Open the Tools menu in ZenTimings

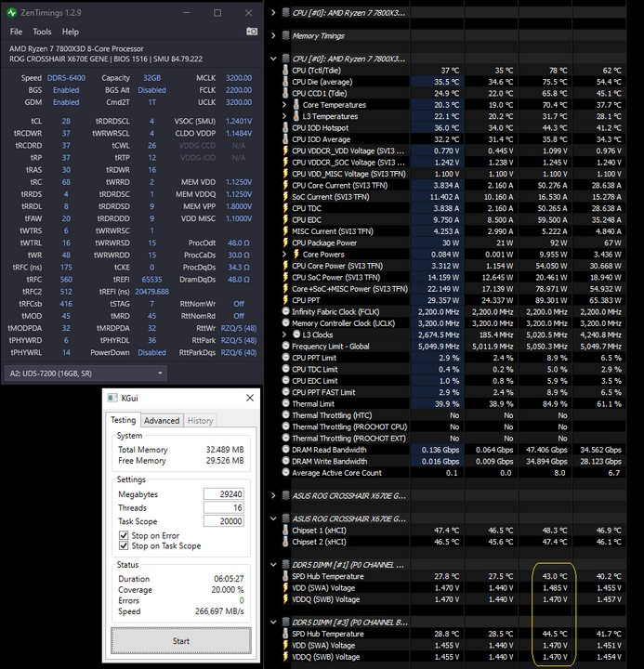tap(42, 32)
